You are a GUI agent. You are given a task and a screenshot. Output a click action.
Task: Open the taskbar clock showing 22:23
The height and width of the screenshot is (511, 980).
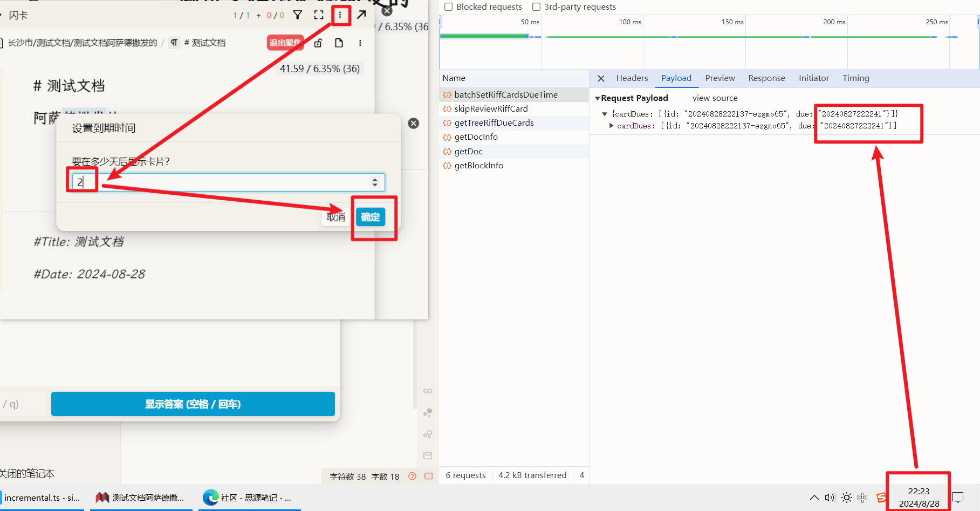(x=919, y=498)
